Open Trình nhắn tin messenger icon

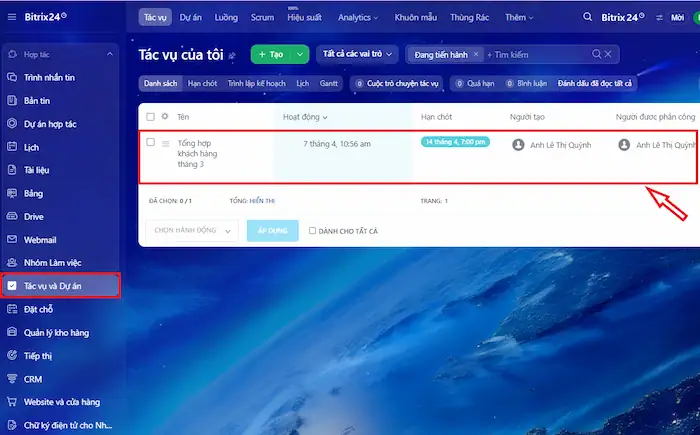tap(12, 77)
